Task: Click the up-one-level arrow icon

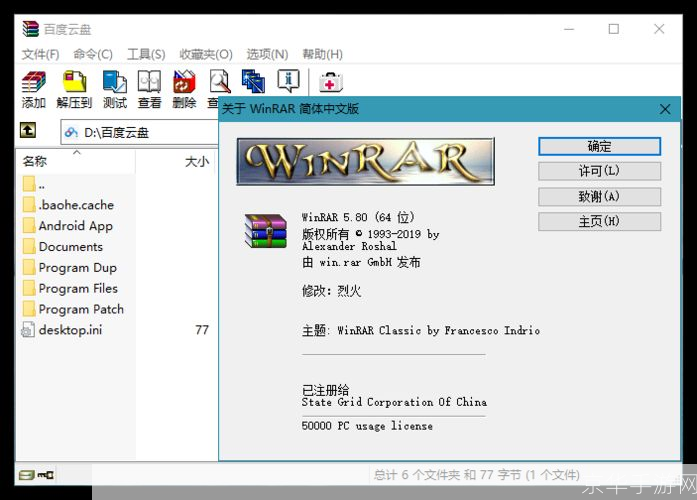Action: pyautogui.click(x=28, y=131)
